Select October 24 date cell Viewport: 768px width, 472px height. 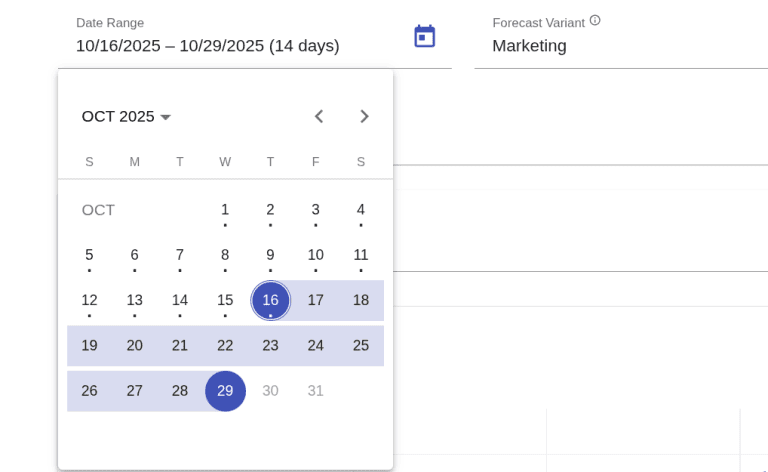[315, 346]
